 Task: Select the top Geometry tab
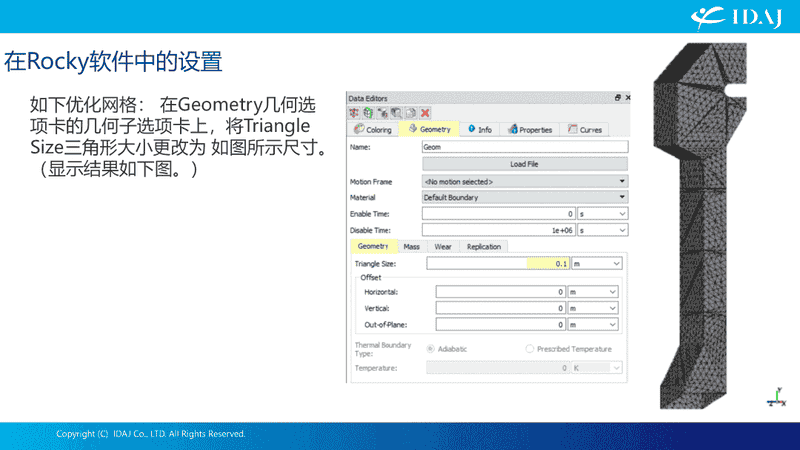click(x=429, y=130)
